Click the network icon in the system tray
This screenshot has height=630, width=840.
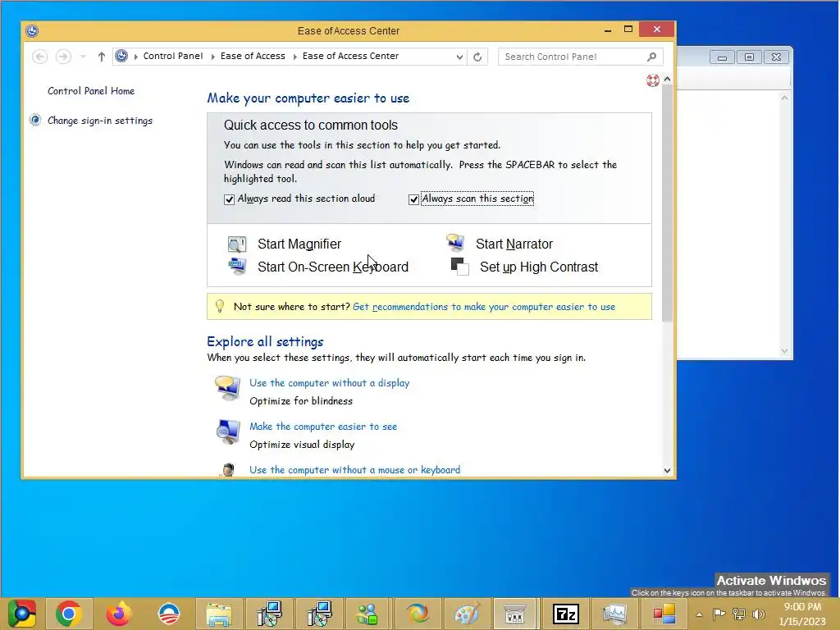pyautogui.click(x=739, y=614)
